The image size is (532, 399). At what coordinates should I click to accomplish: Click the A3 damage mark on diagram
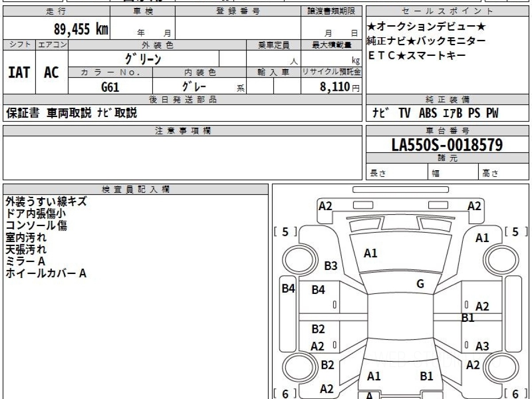pyautogui.click(x=482, y=346)
